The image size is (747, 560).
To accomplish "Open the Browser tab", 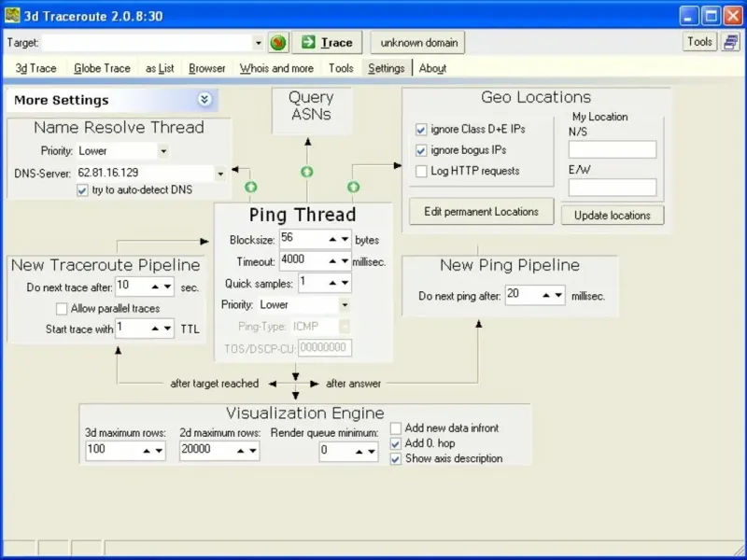I will point(206,68).
